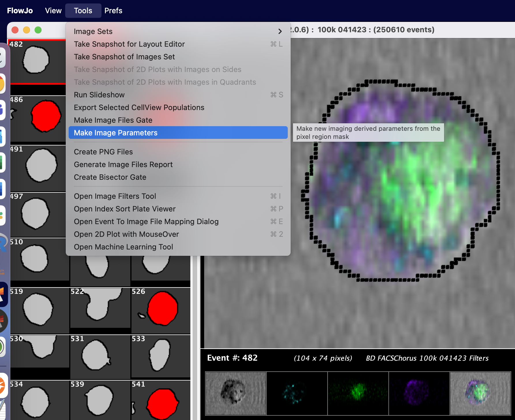515x420 pixels.
Task: Select Open Image Filters Tool
Action: coord(115,196)
